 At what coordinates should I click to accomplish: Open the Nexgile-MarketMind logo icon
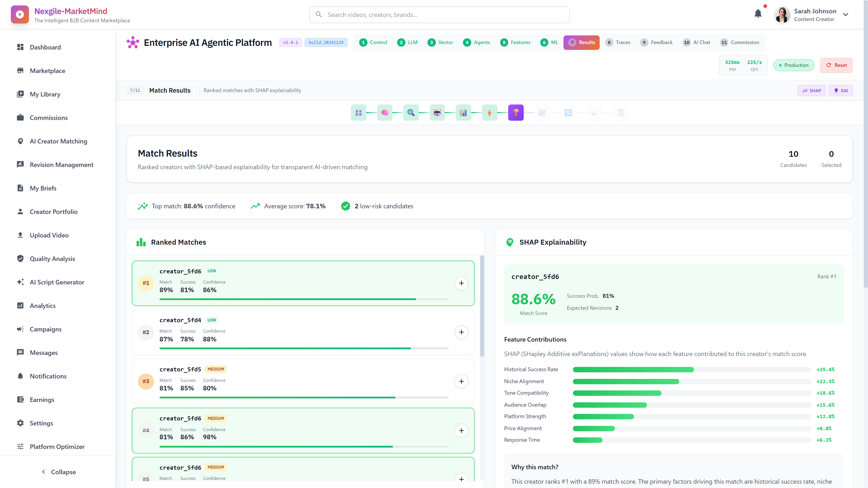pyautogui.click(x=19, y=14)
